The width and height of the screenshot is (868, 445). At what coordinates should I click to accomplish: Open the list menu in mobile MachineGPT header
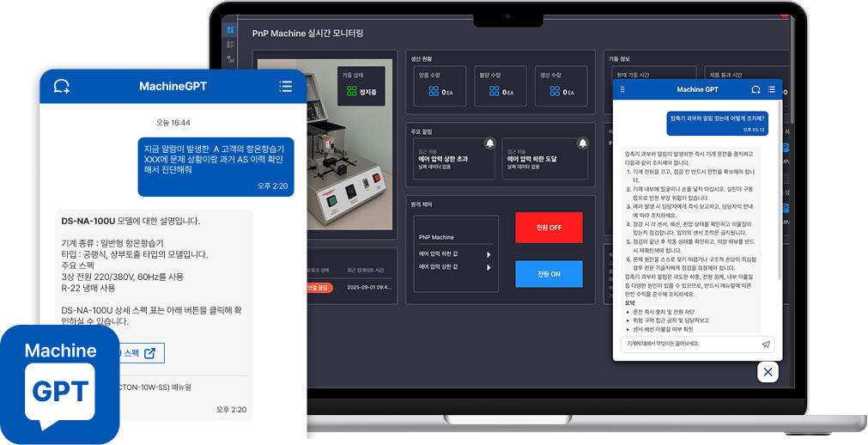(x=285, y=87)
